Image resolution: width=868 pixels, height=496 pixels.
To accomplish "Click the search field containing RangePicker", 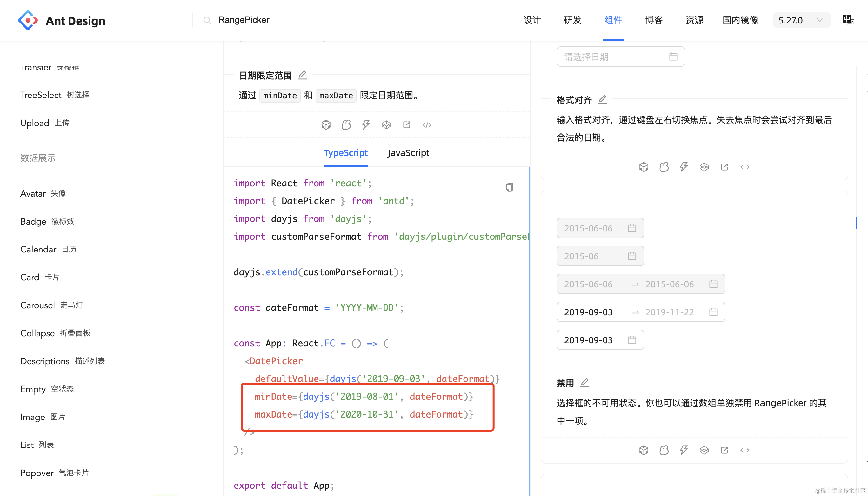I will tap(244, 20).
